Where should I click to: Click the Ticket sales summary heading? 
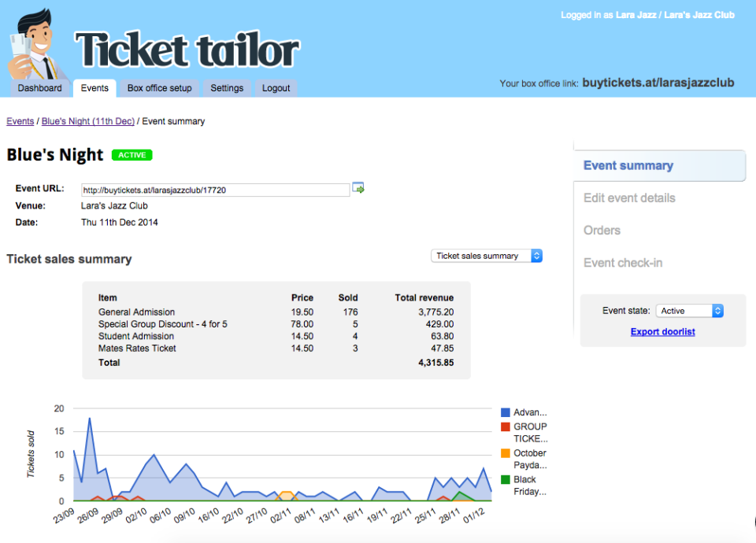(69, 259)
